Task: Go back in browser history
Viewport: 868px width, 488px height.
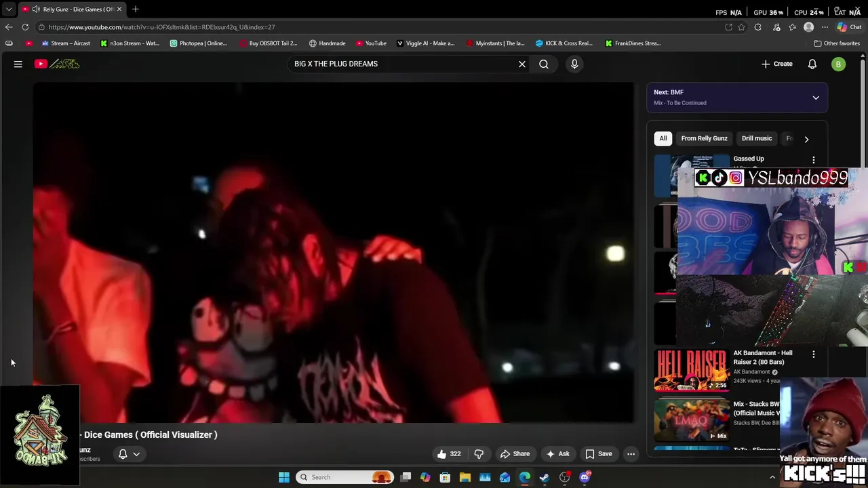Action: pos(9,27)
